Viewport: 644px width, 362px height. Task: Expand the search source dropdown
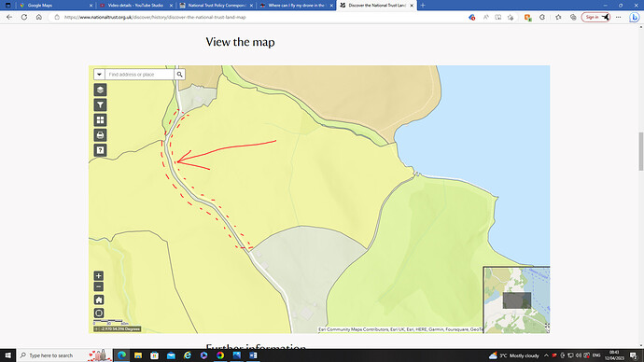[99, 75]
